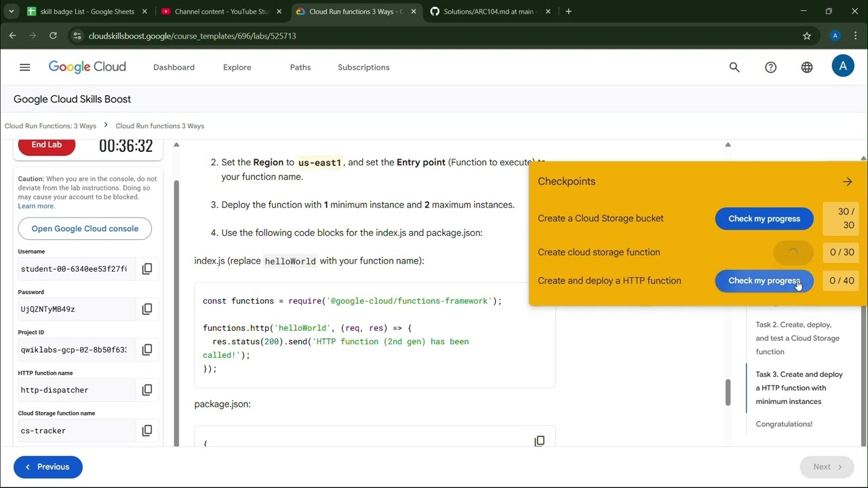Open the Dashboard menu item
868x488 pixels.
174,67
